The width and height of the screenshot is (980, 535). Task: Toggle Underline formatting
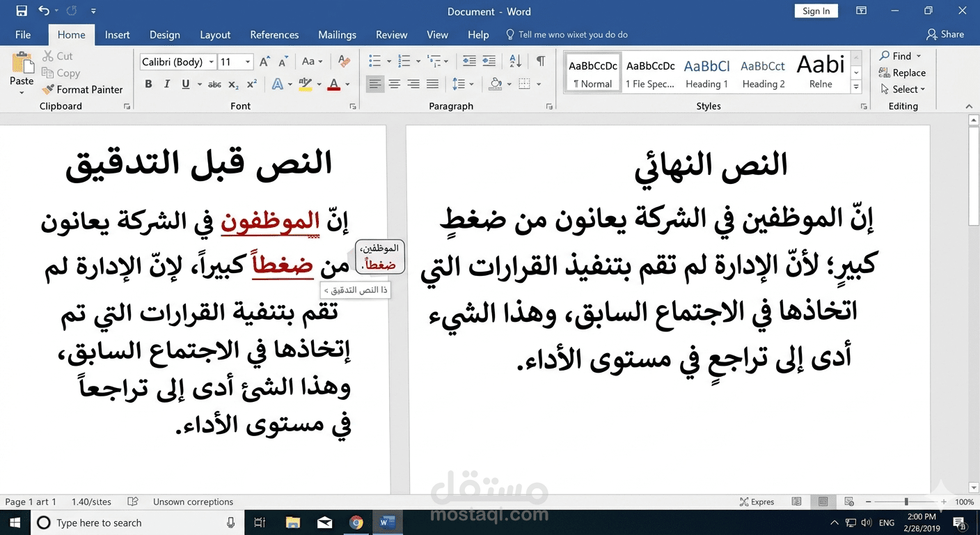coord(185,84)
